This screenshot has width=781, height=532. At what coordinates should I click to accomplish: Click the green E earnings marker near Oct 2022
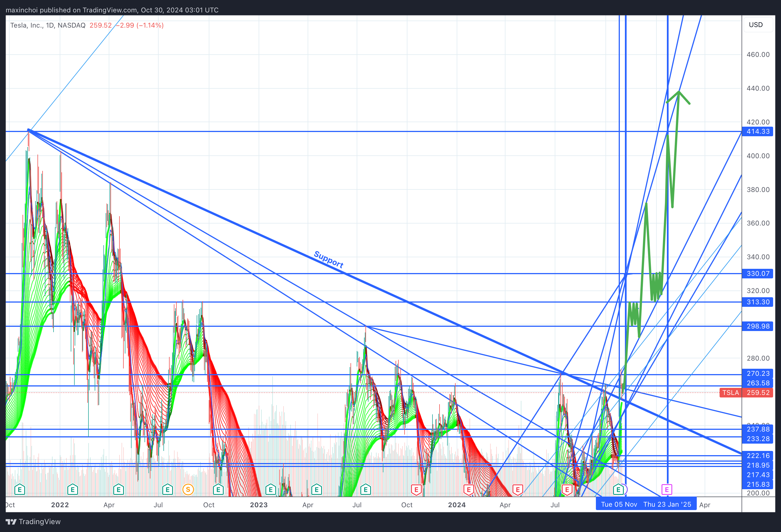pyautogui.click(x=218, y=489)
